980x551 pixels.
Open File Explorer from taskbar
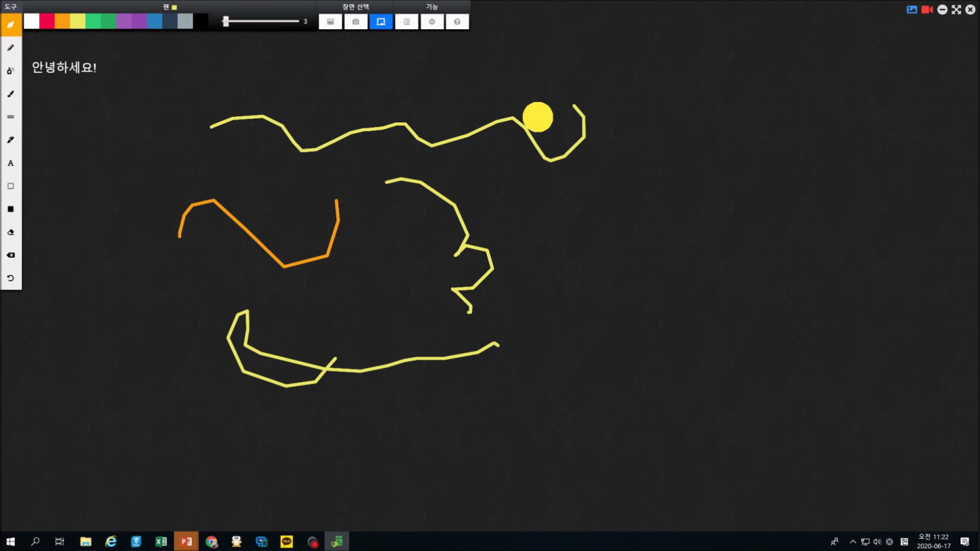pos(86,542)
